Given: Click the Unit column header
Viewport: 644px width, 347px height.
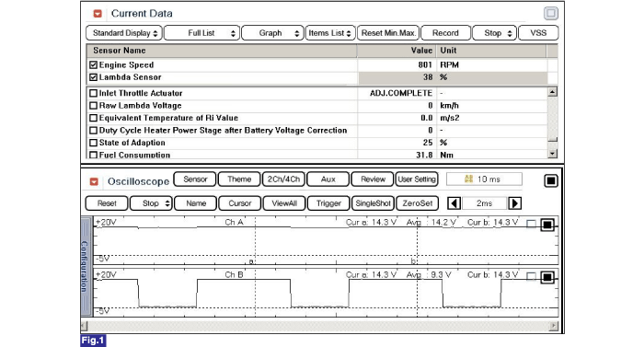Looking at the screenshot, I should click(491, 51).
